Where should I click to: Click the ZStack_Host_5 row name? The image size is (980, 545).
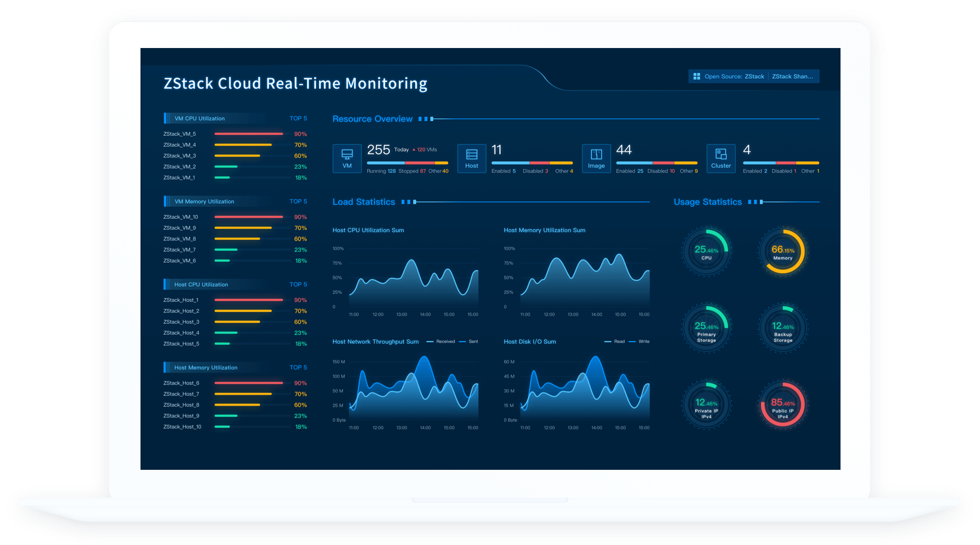[181, 344]
